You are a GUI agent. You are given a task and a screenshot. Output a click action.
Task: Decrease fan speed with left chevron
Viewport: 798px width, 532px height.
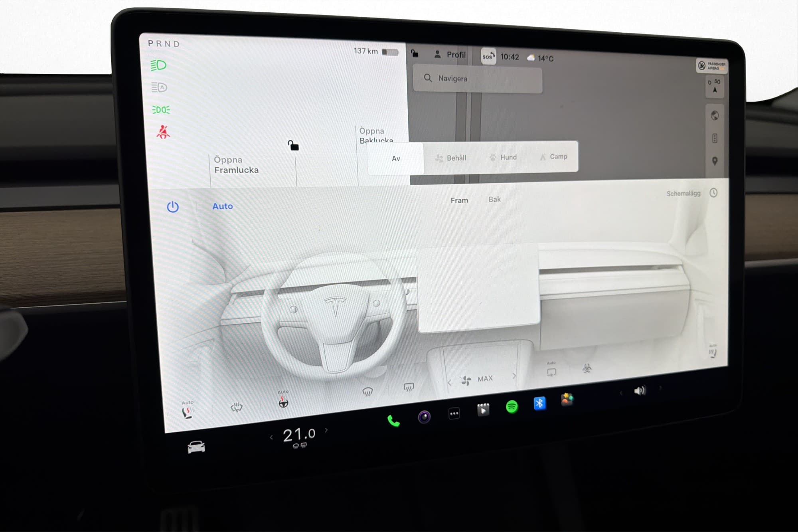click(449, 382)
